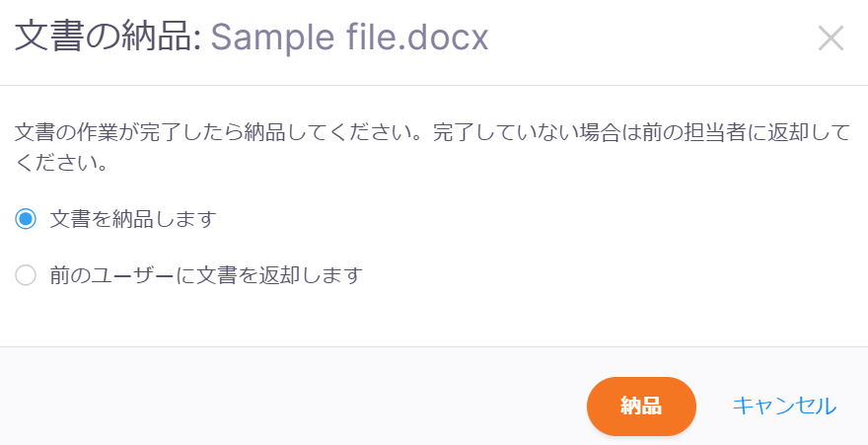Viewport: 868px width, 445px height.
Task: Click the Sample file.docx filename in header
Action: (349, 38)
